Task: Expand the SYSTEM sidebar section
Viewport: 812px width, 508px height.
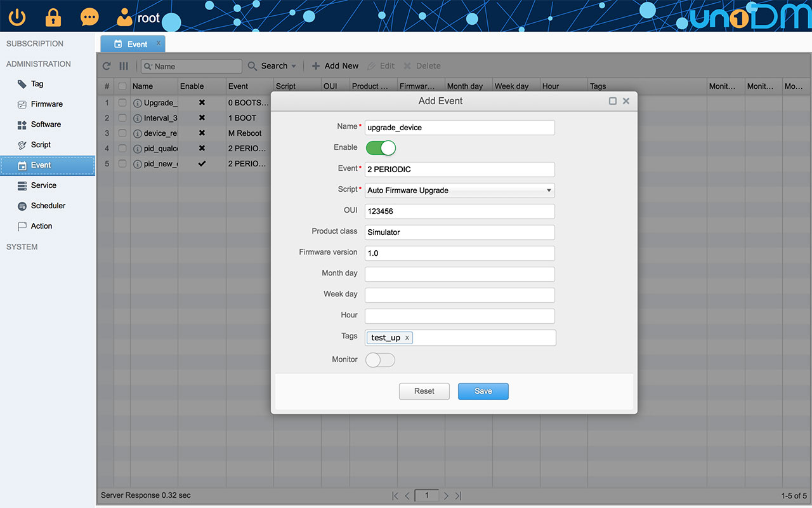Action: tap(22, 246)
